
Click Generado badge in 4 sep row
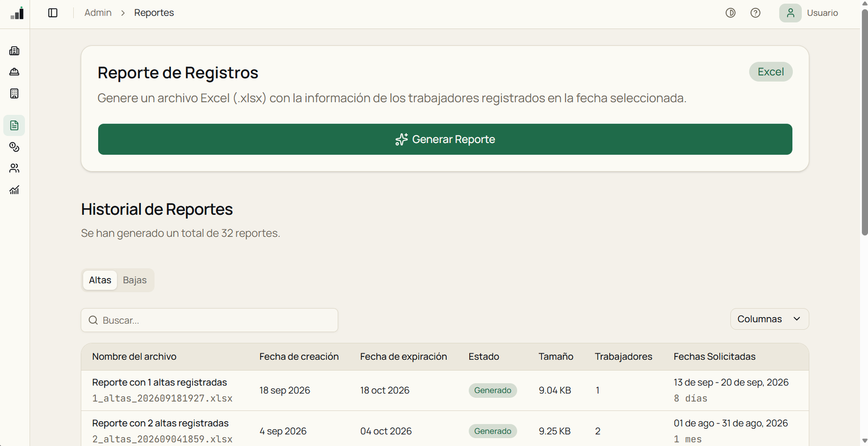click(x=493, y=431)
